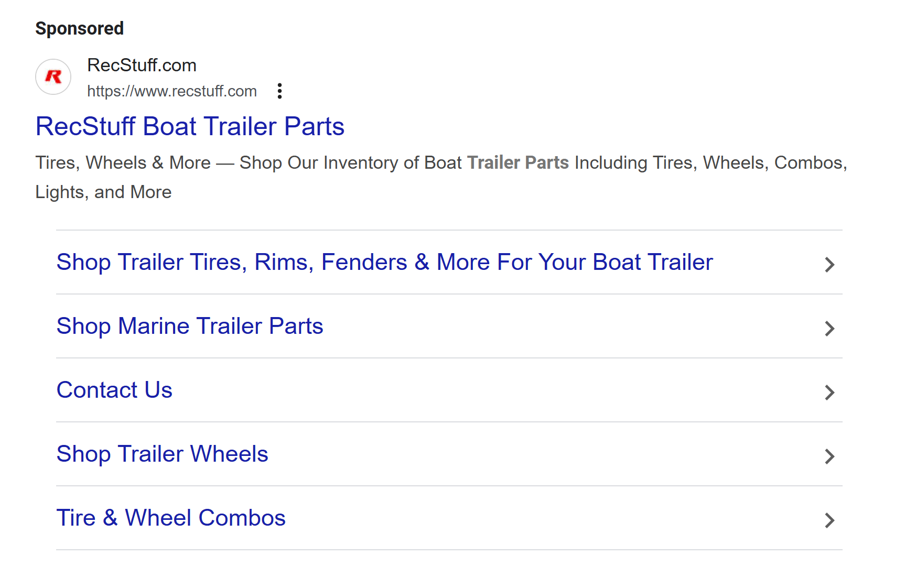Image resolution: width=916 pixels, height=588 pixels.
Task: Click 'Lights, and More' description text
Action: pyautogui.click(x=103, y=192)
